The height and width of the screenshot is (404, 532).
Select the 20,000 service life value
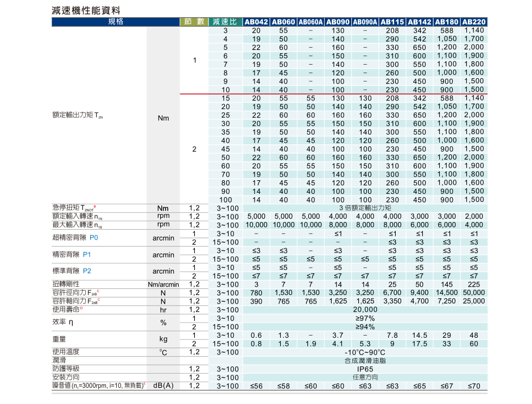pyautogui.click(x=365, y=310)
